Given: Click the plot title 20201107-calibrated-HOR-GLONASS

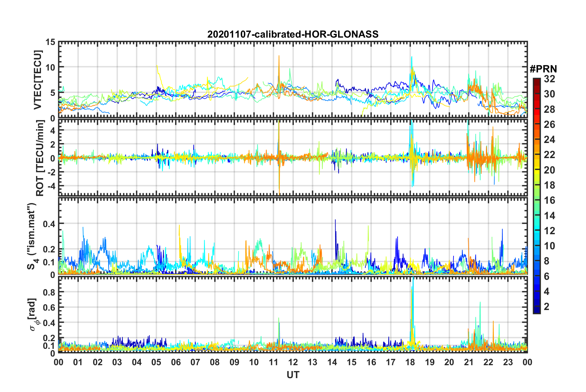Looking at the screenshot, I should coord(293,34).
